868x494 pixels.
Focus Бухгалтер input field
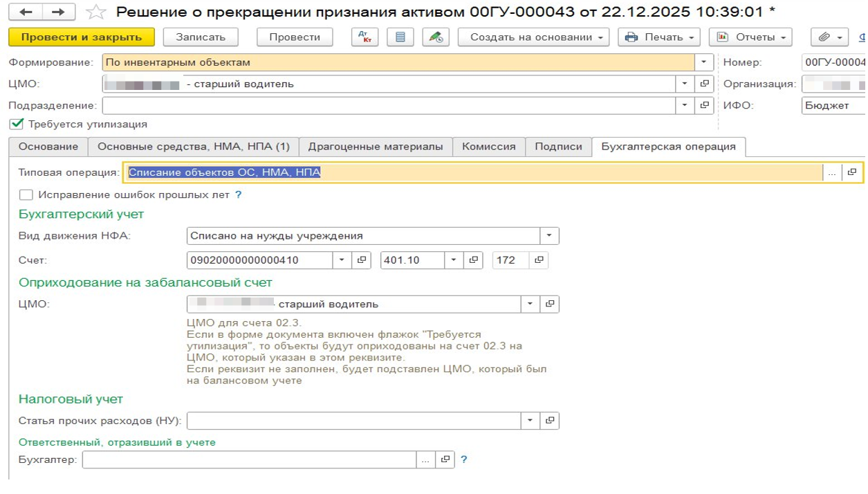click(249, 459)
